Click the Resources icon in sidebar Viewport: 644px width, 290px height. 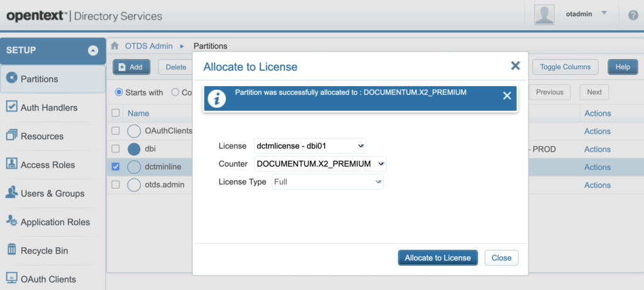[11, 136]
